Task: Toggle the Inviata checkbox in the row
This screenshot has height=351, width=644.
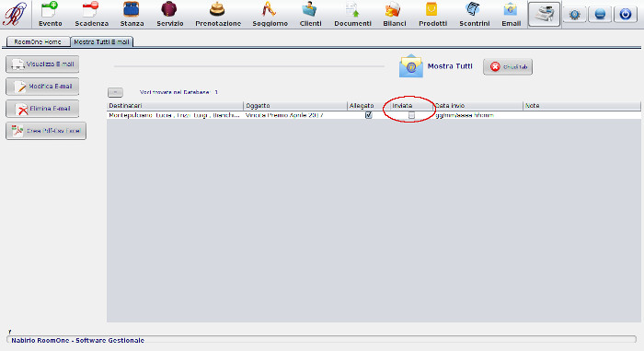Action: (x=411, y=116)
